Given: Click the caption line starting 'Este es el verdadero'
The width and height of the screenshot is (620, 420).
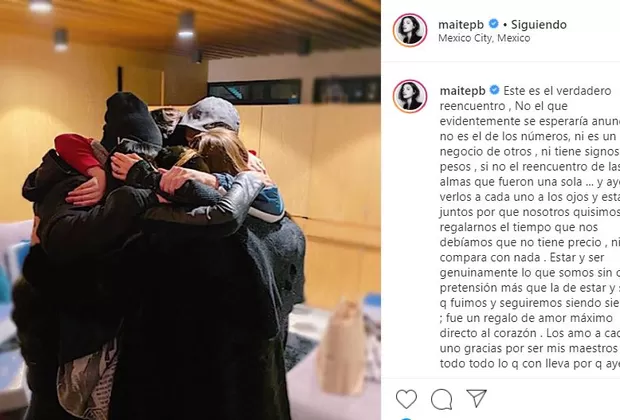Looking at the screenshot, I should [x=558, y=91].
